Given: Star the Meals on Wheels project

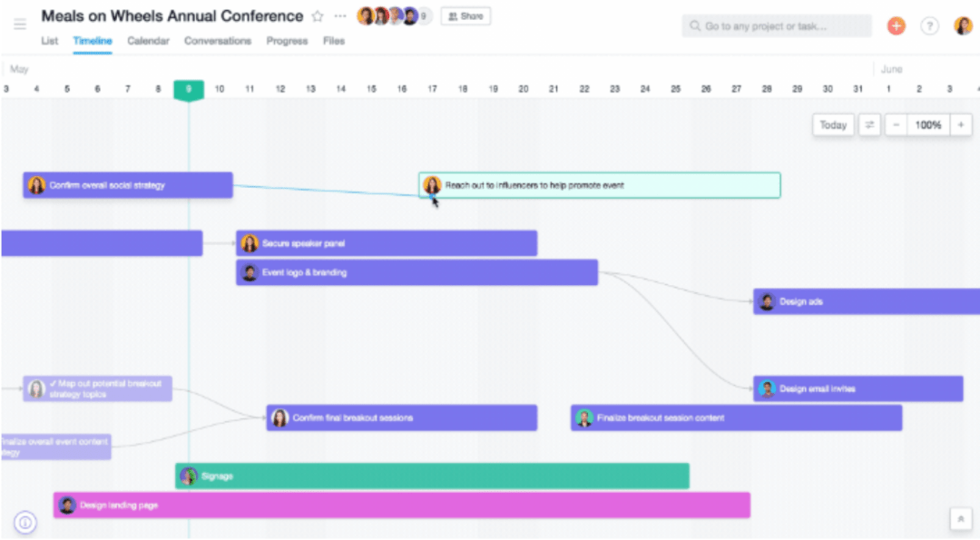Looking at the screenshot, I should [318, 16].
